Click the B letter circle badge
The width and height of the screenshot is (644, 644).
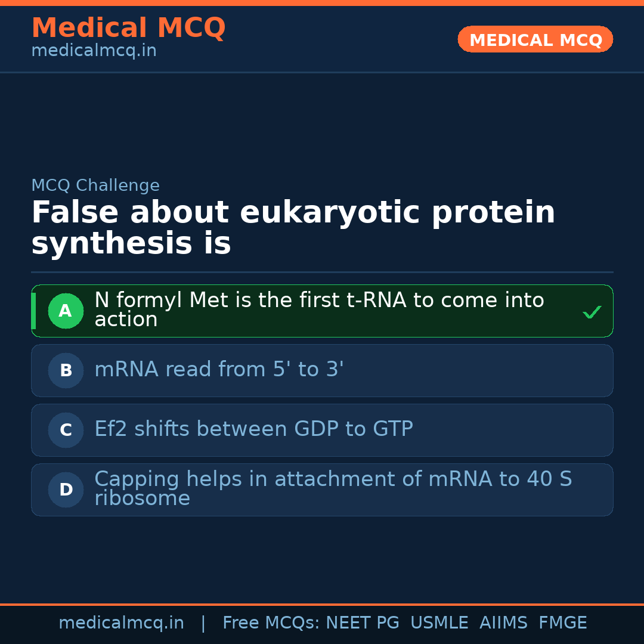(66, 370)
